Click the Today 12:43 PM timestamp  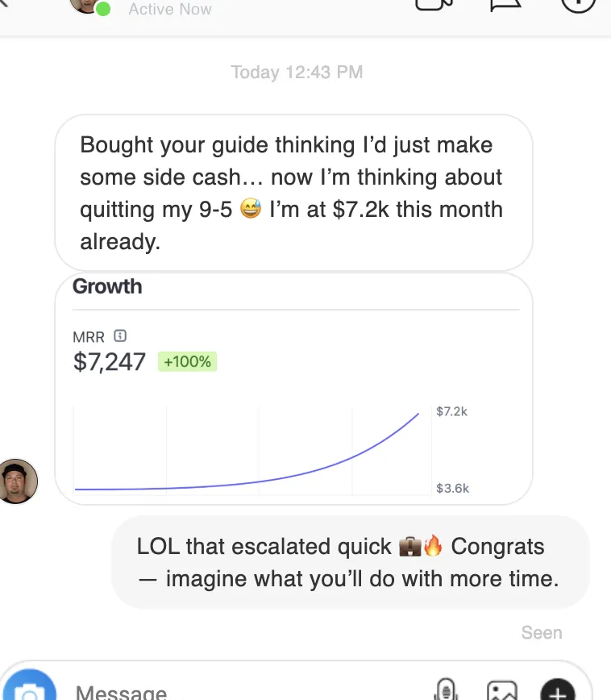pyautogui.click(x=297, y=72)
